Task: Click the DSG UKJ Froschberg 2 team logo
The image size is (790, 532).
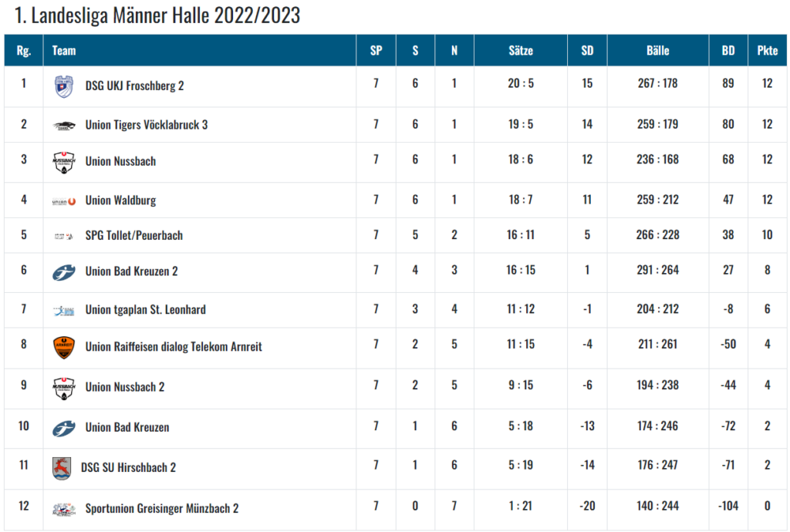Action: click(x=64, y=86)
